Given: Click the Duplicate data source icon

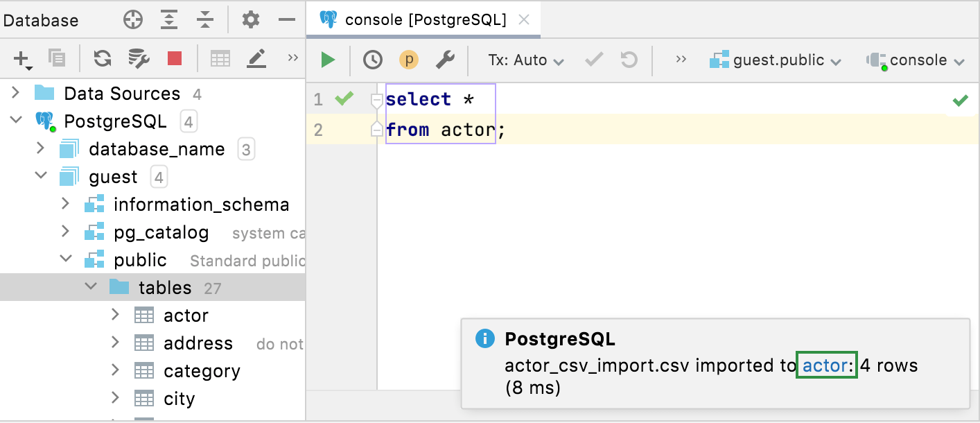Looking at the screenshot, I should (x=56, y=59).
